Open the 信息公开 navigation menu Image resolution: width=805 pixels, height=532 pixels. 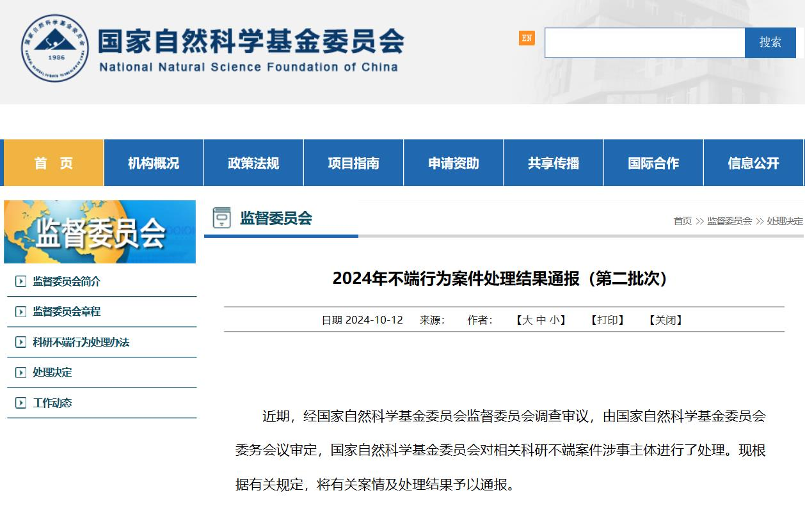753,163
